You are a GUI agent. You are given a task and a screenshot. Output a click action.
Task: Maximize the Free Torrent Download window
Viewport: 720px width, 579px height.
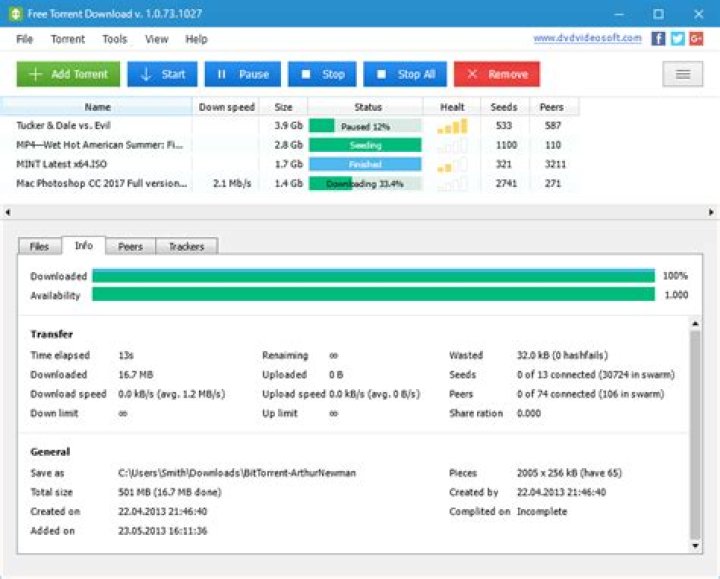point(658,14)
